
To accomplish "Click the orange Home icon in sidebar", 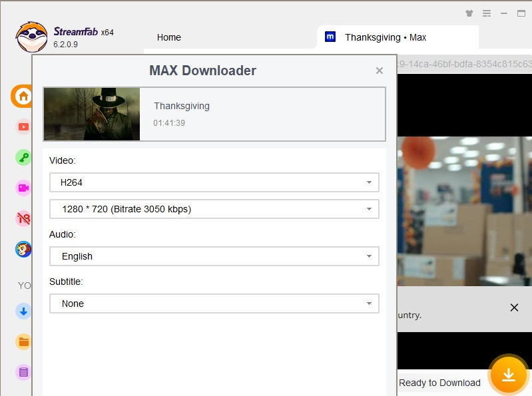I will pos(23,96).
